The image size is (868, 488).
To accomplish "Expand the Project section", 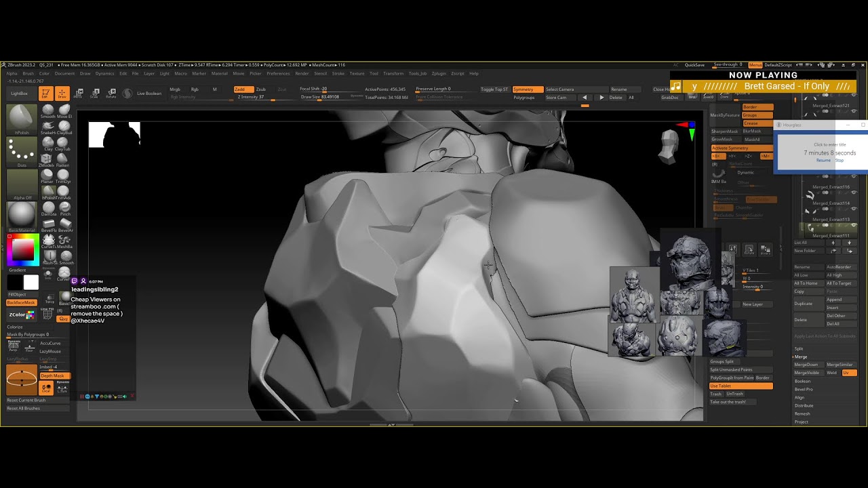I will tap(802, 422).
